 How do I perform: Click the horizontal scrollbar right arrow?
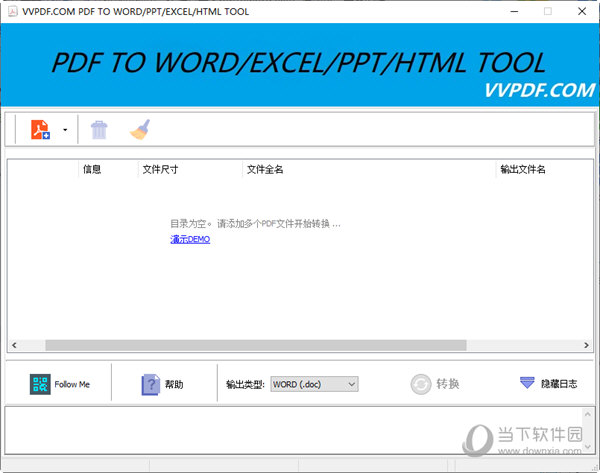(x=586, y=345)
